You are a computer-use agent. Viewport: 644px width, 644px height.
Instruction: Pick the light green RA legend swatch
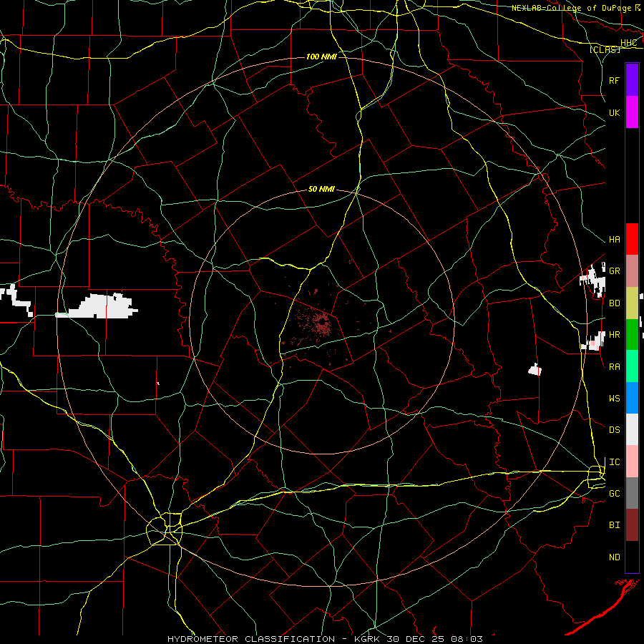click(632, 366)
